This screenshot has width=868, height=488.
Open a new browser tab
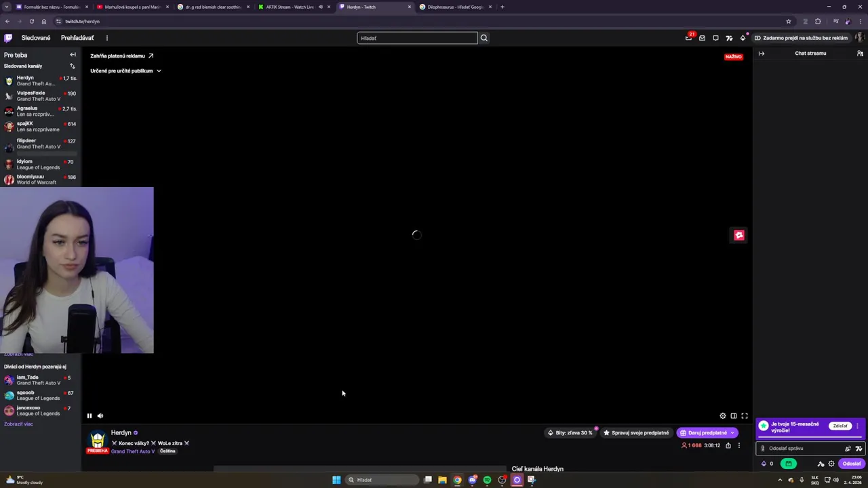[x=502, y=7]
